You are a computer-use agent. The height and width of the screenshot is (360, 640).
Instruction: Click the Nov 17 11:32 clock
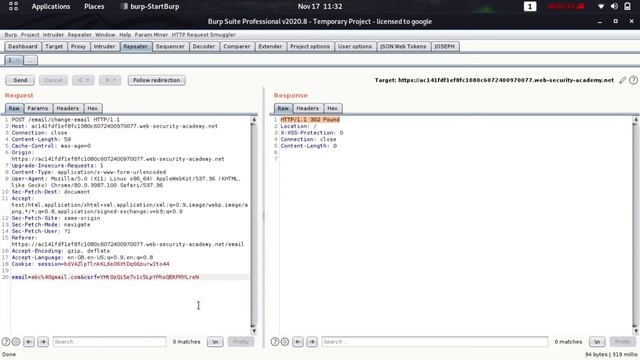[320, 7]
